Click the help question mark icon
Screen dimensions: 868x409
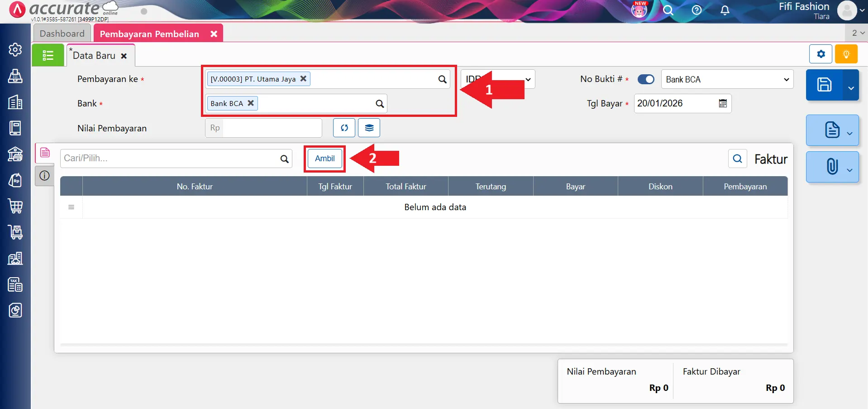click(x=696, y=10)
